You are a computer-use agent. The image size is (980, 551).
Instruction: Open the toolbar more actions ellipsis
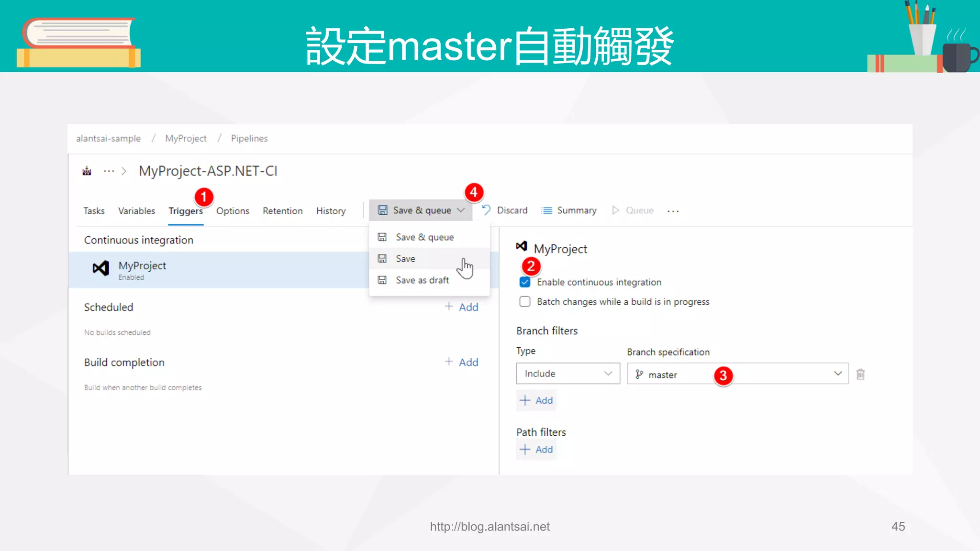coord(673,211)
